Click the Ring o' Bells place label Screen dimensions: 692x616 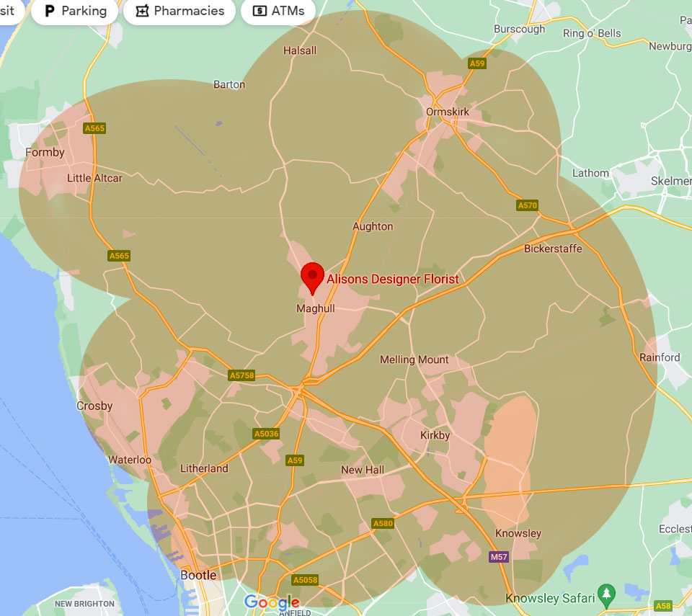click(x=592, y=34)
